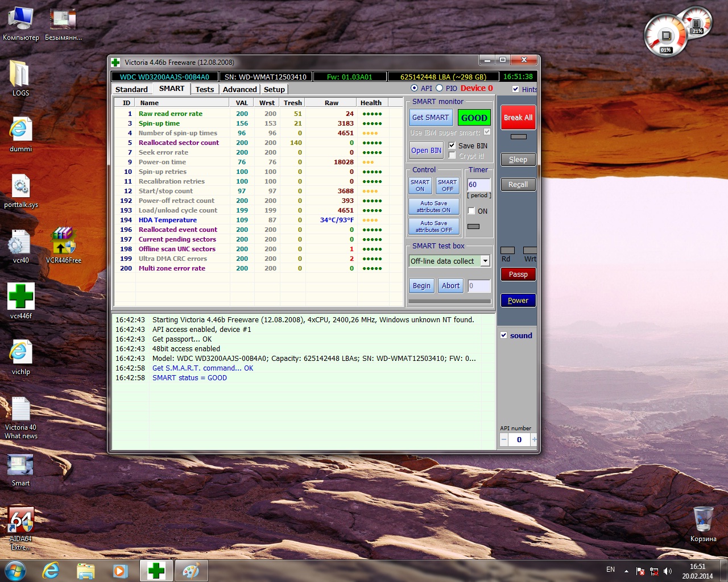Image resolution: width=728 pixels, height=582 pixels.
Task: Click the Recall button
Action: click(x=518, y=185)
